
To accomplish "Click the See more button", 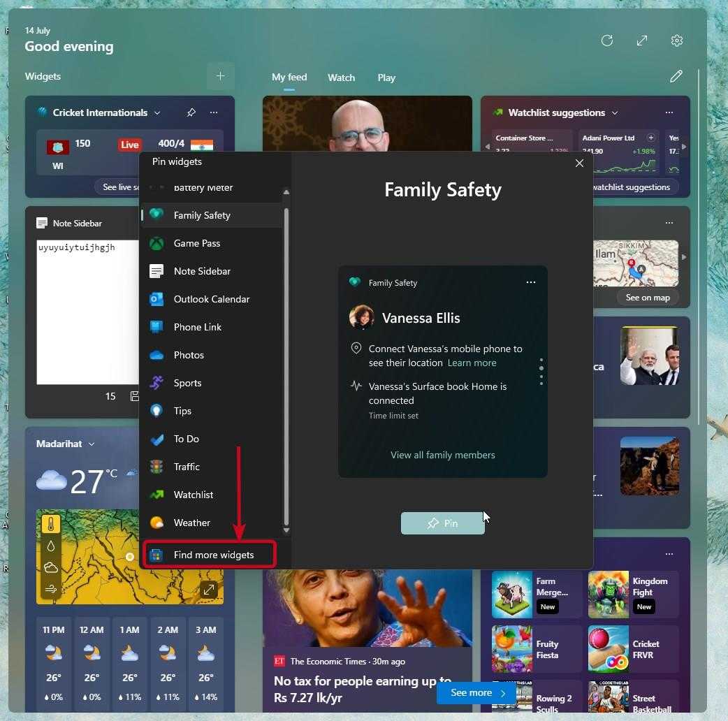I will click(476, 692).
